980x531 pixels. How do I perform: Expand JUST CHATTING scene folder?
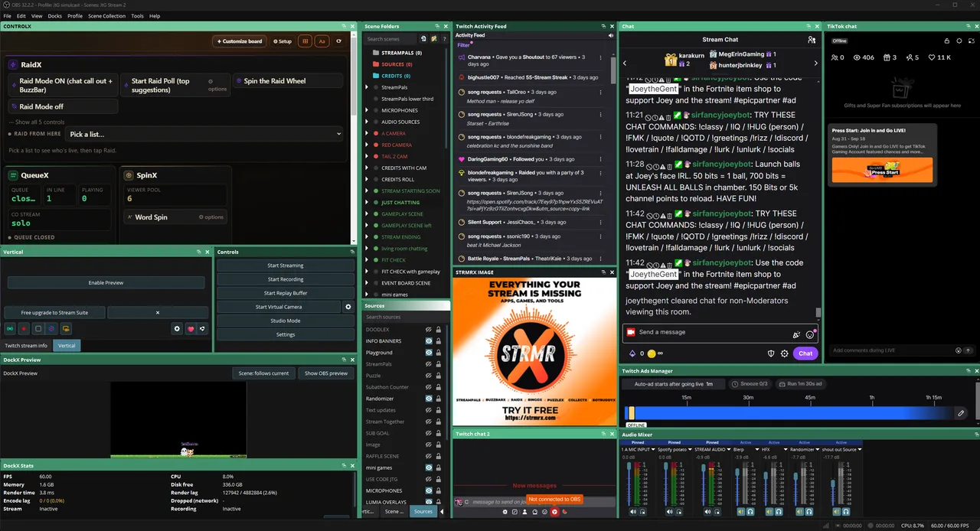[x=367, y=202]
